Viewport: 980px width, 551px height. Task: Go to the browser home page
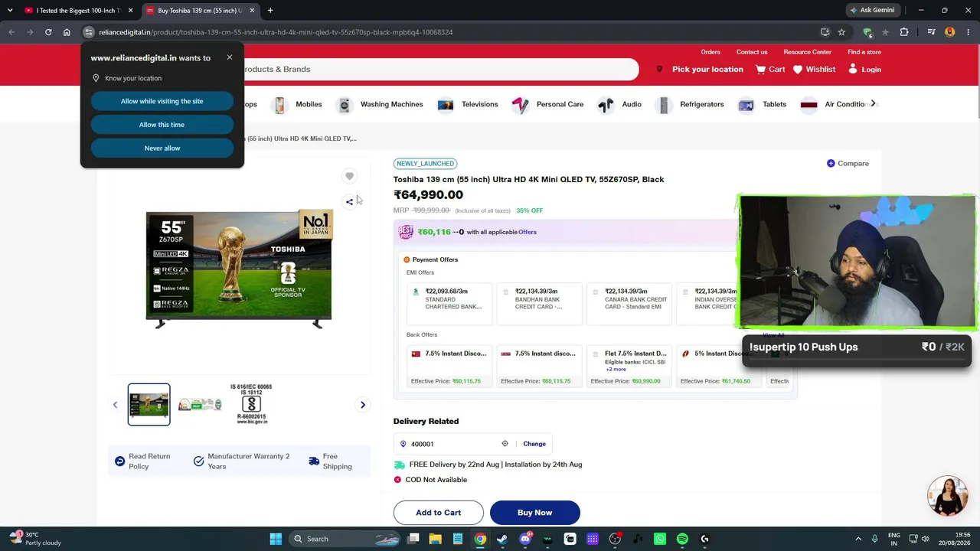(x=67, y=32)
